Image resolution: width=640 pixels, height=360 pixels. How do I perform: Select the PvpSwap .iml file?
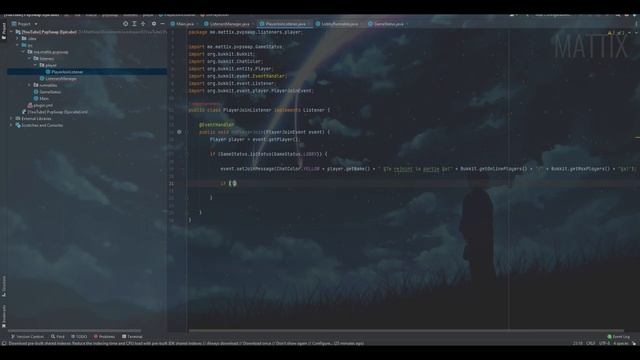(55, 112)
